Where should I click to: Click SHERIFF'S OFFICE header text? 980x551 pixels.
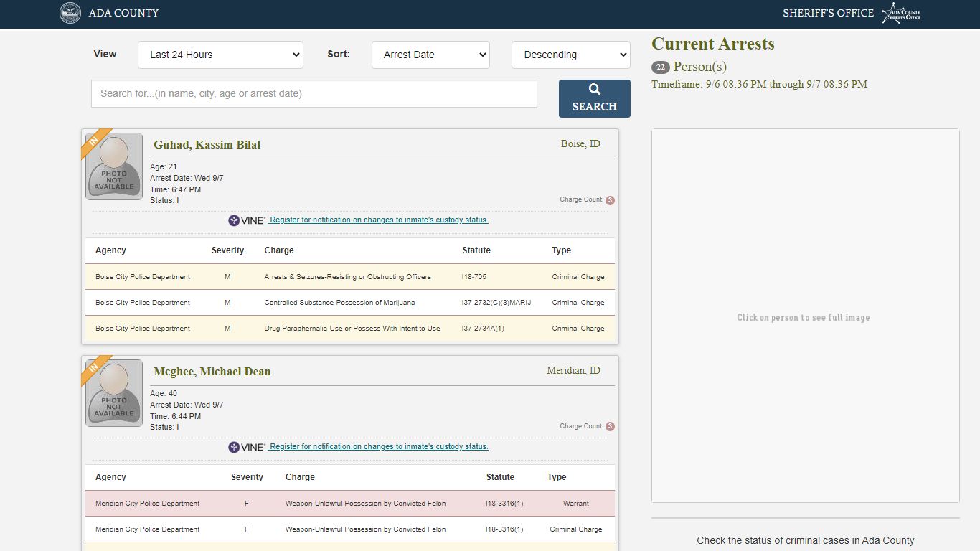pos(828,13)
